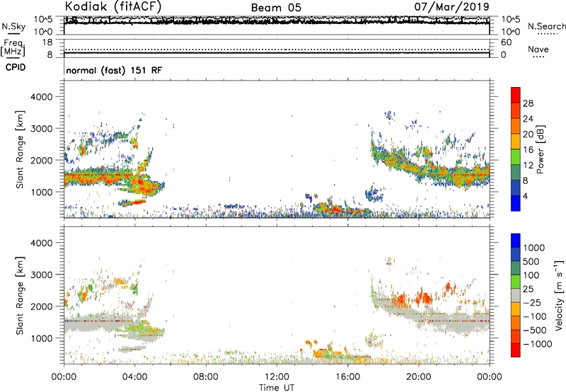Screen dimensions: 566x392
Task: Click the "Time UT" axis label
Action: 277,388
